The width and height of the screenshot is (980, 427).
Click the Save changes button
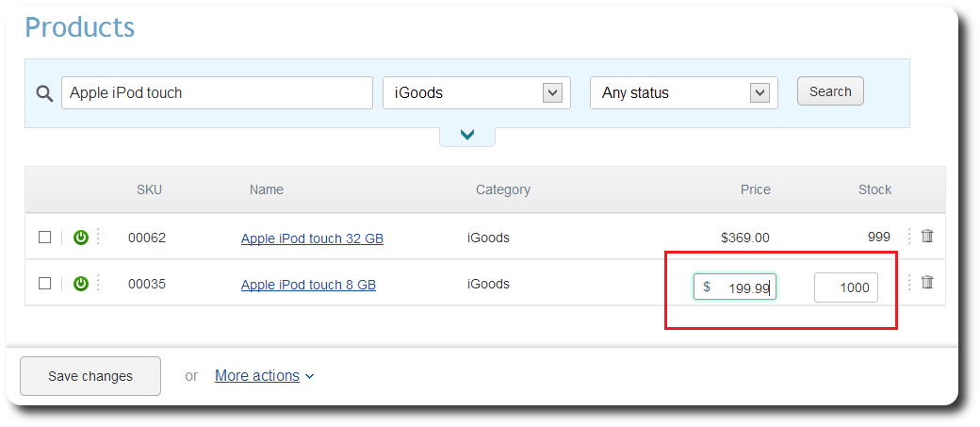click(90, 376)
